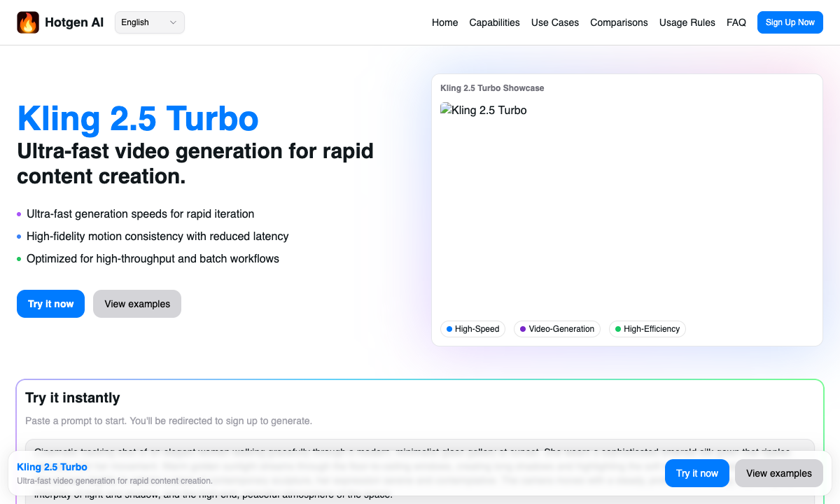Click the blue High-Speed dot icon
The image size is (840, 504).
(449, 329)
